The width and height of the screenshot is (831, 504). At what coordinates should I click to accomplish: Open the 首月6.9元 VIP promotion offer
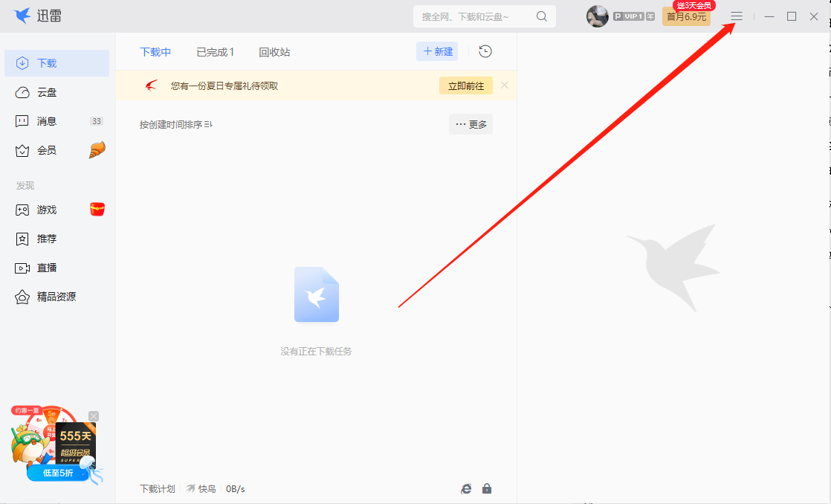pos(685,16)
